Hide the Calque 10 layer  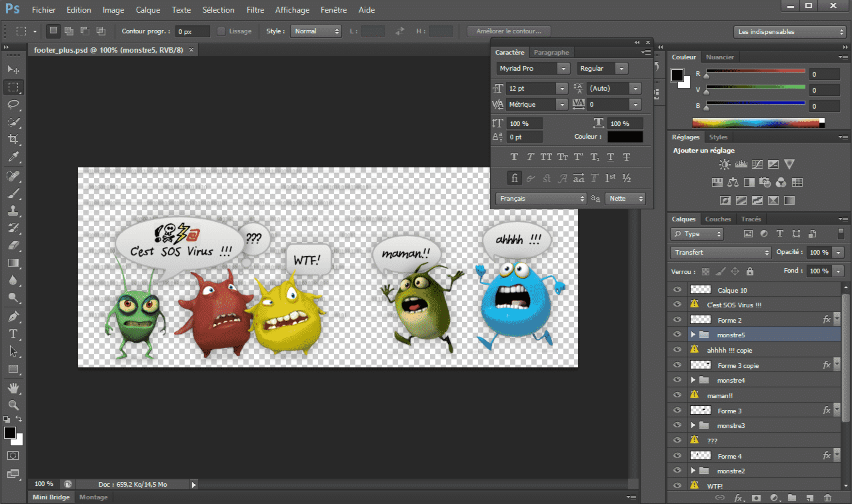click(677, 290)
